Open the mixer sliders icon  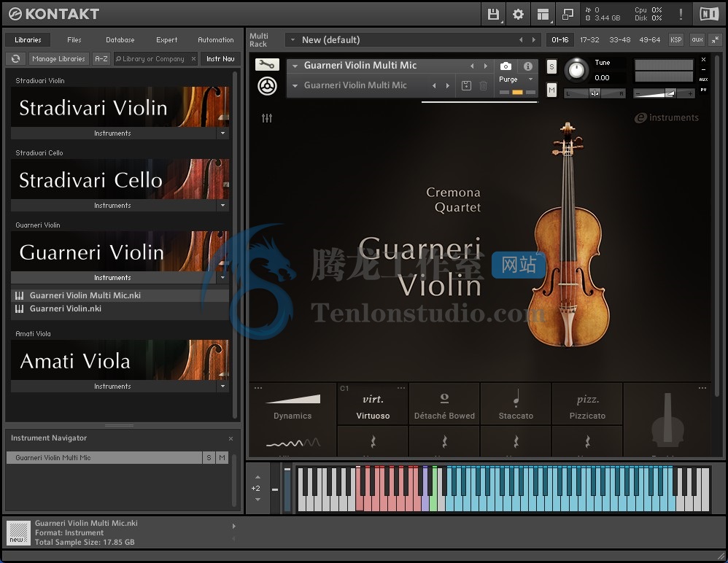click(x=267, y=118)
